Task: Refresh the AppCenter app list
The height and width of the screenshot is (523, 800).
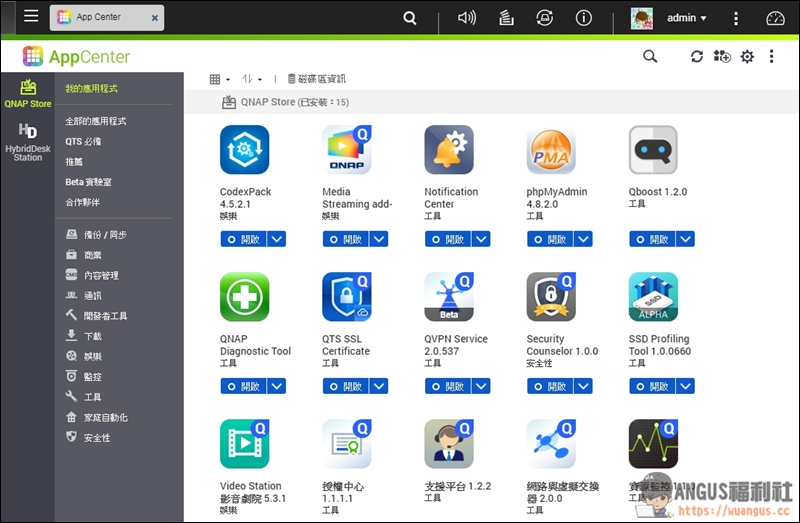Action: (697, 57)
